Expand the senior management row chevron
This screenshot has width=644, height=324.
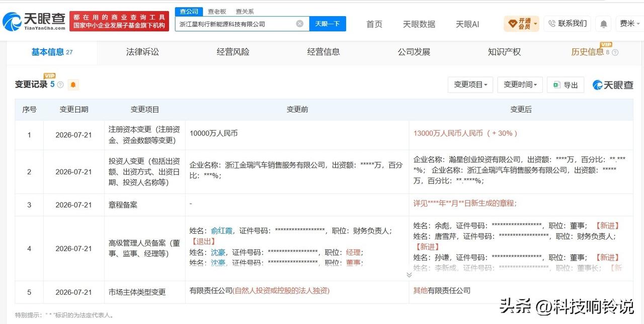coord(409,275)
